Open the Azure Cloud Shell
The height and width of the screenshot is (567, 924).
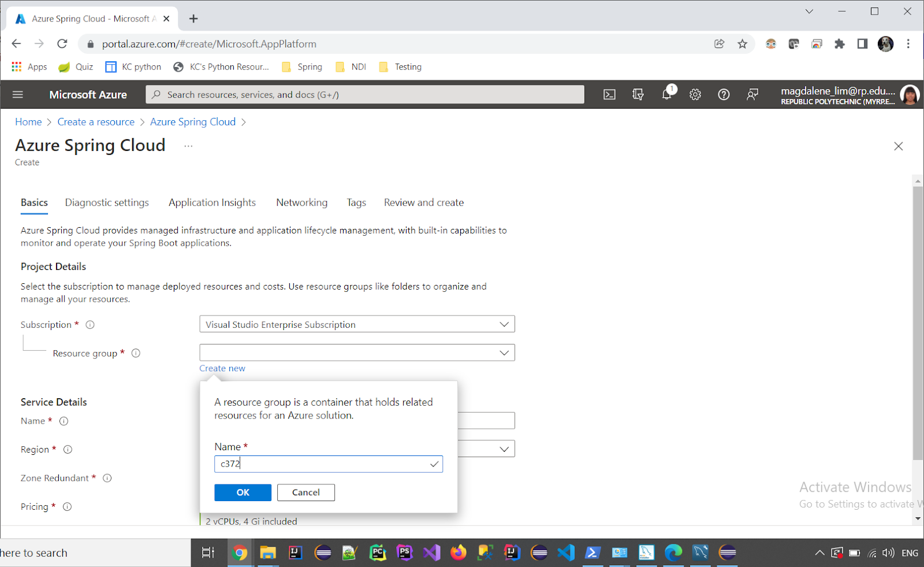coord(609,94)
